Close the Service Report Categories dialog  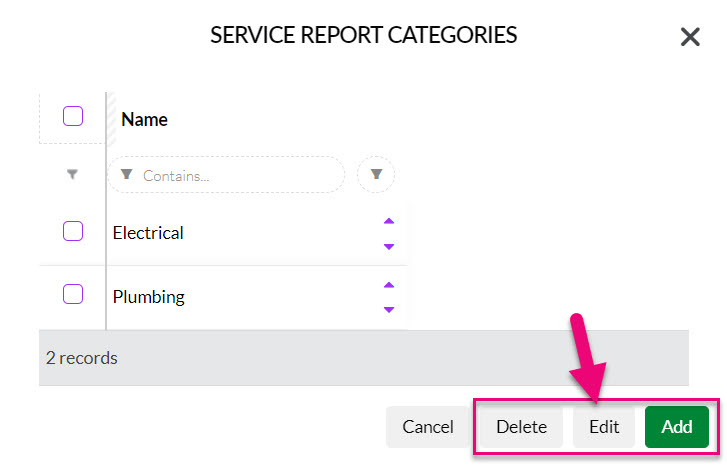tap(689, 37)
